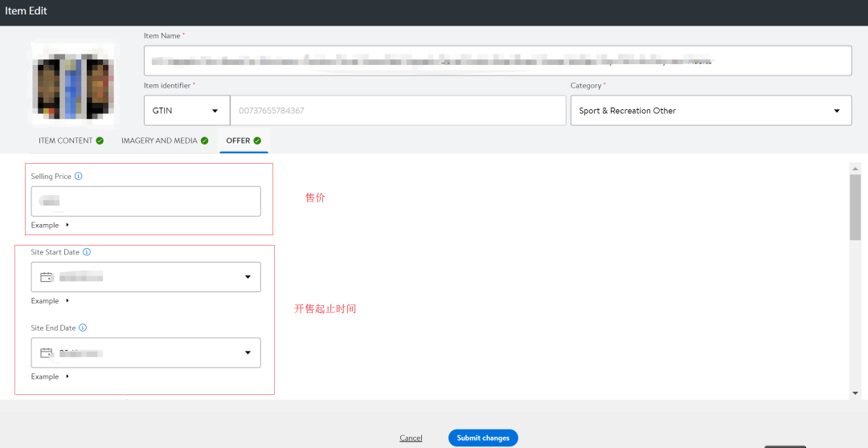Click the Submit changes button
This screenshot has height=448, width=868.
tap(483, 438)
